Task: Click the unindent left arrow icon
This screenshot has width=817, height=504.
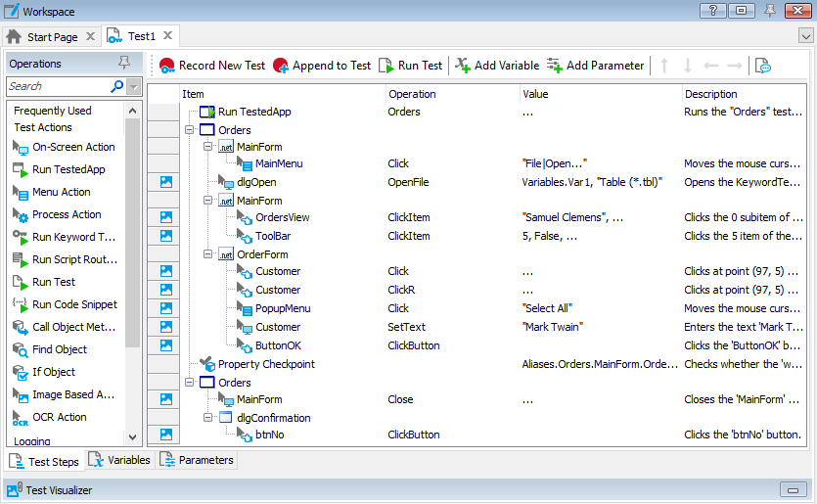Action: tap(710, 66)
